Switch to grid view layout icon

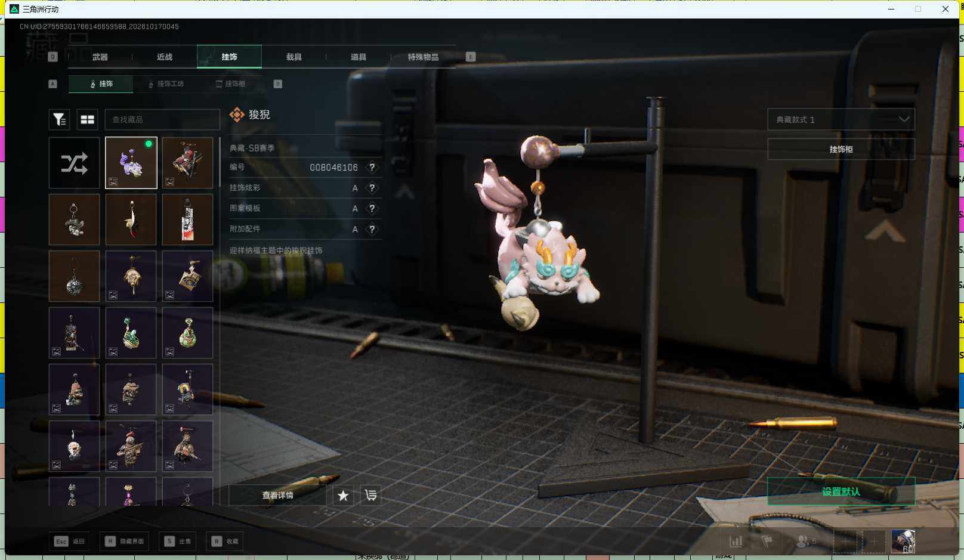88,120
